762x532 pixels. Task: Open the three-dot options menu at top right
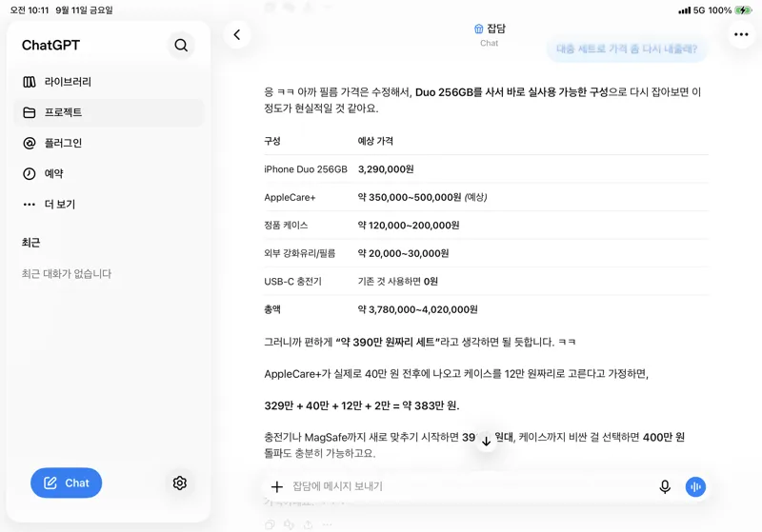[x=741, y=34]
